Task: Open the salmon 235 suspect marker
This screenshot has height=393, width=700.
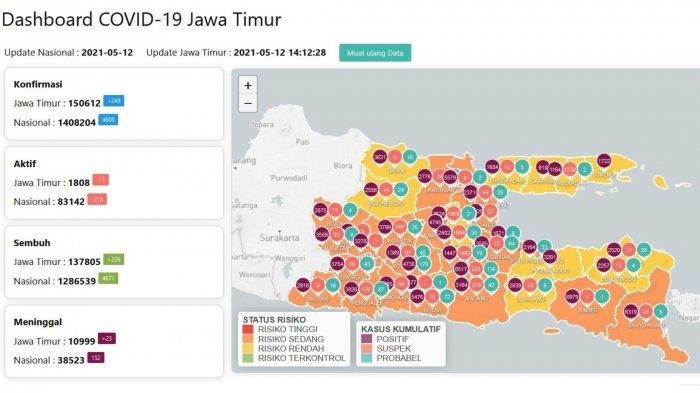Action: coord(475,269)
